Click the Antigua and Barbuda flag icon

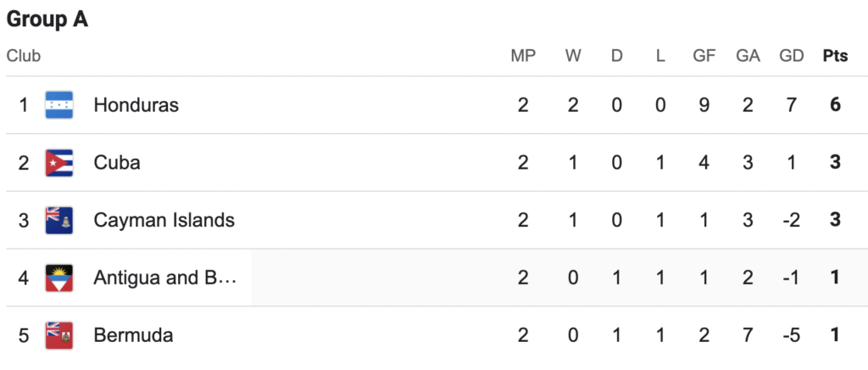pos(59,278)
